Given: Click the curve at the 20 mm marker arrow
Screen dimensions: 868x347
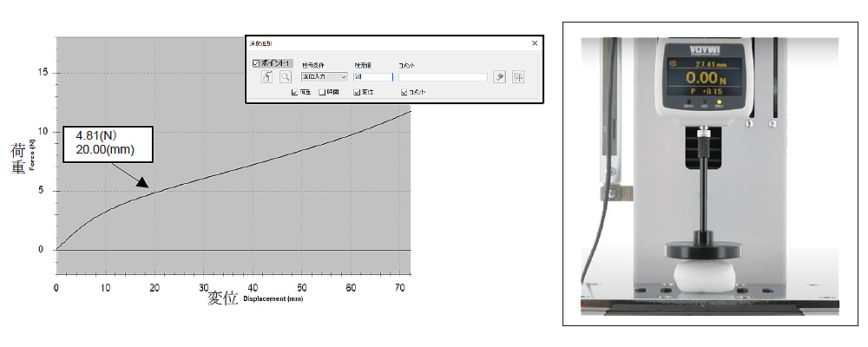Looking at the screenshot, I should click(154, 191).
